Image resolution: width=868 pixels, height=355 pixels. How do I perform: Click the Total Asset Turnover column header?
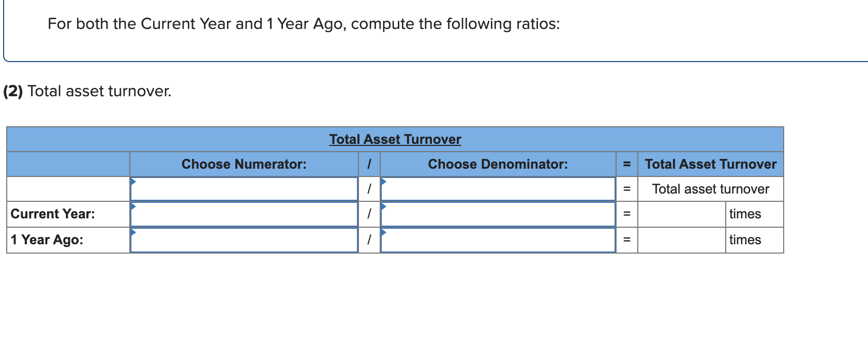(711, 164)
